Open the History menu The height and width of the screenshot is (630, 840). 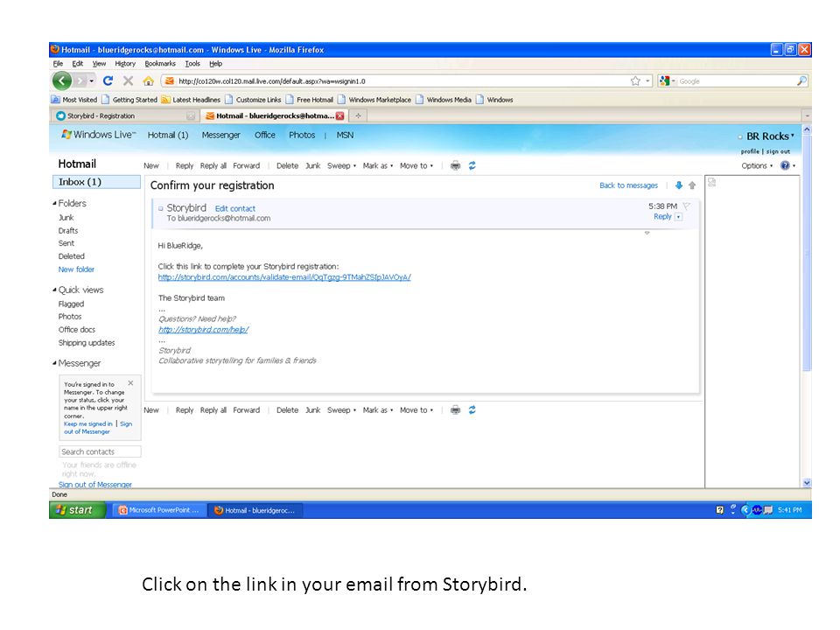[125, 63]
